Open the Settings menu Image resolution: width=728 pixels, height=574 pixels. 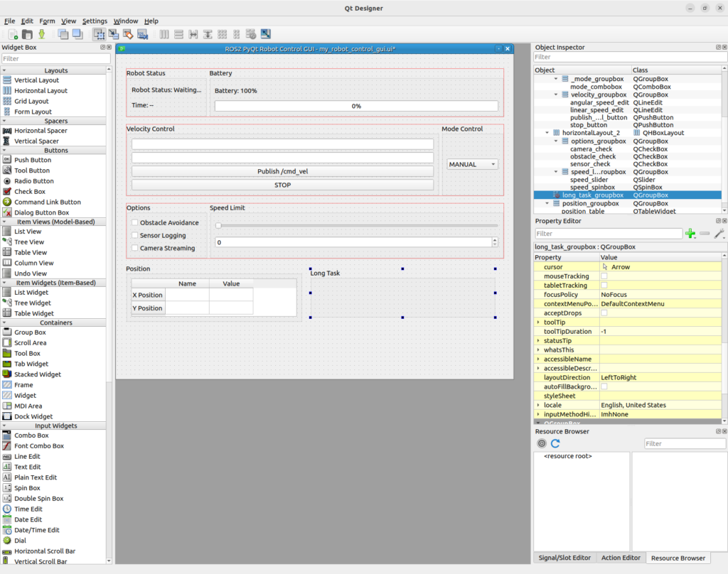click(x=95, y=21)
